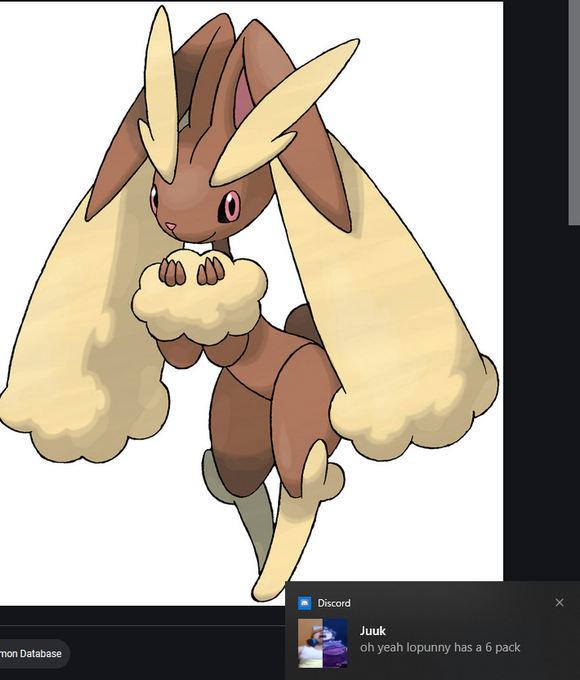Click the Discord app icon in notification
This screenshot has height=680, width=580.
pos(305,603)
